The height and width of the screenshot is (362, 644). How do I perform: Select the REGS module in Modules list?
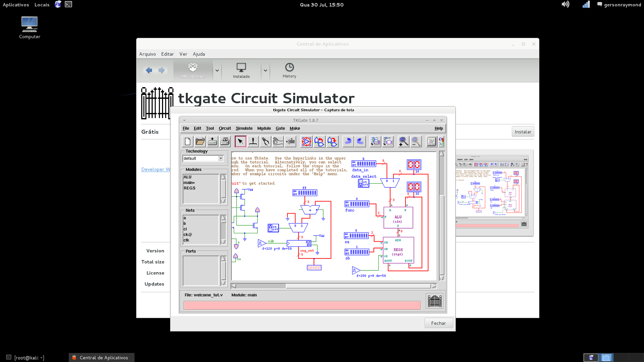click(190, 188)
